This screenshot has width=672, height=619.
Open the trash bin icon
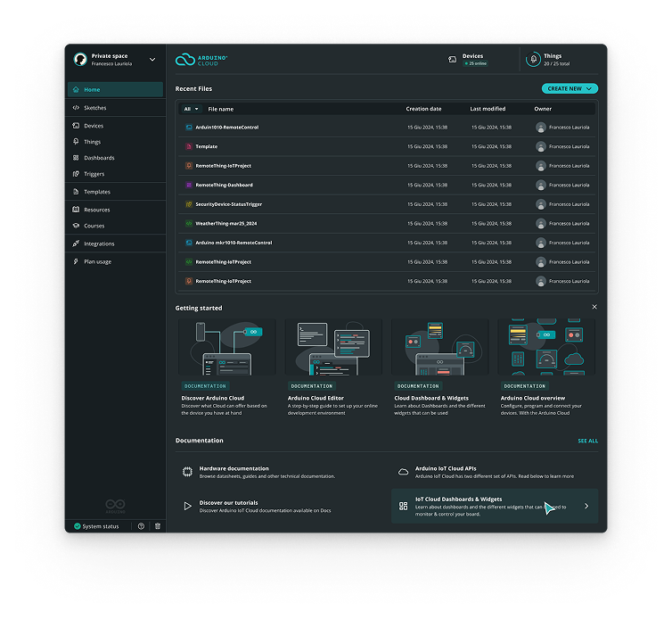coord(157,526)
